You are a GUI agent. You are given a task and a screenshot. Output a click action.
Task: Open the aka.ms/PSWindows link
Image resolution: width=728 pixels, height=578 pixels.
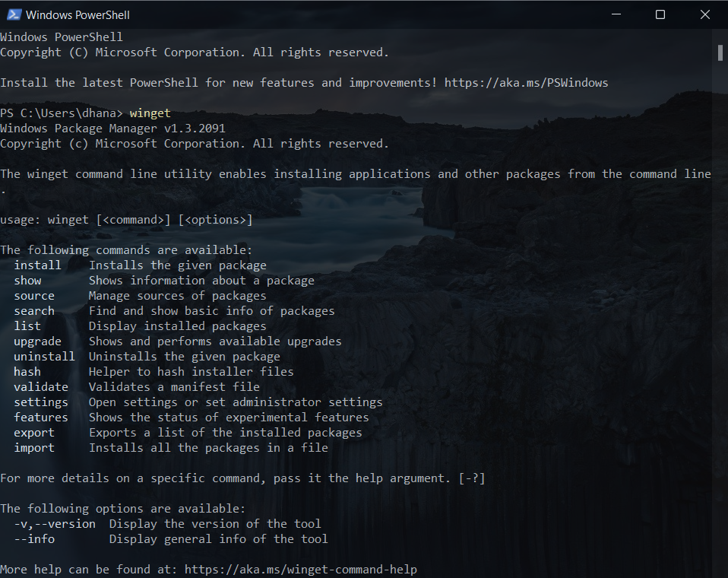526,83
